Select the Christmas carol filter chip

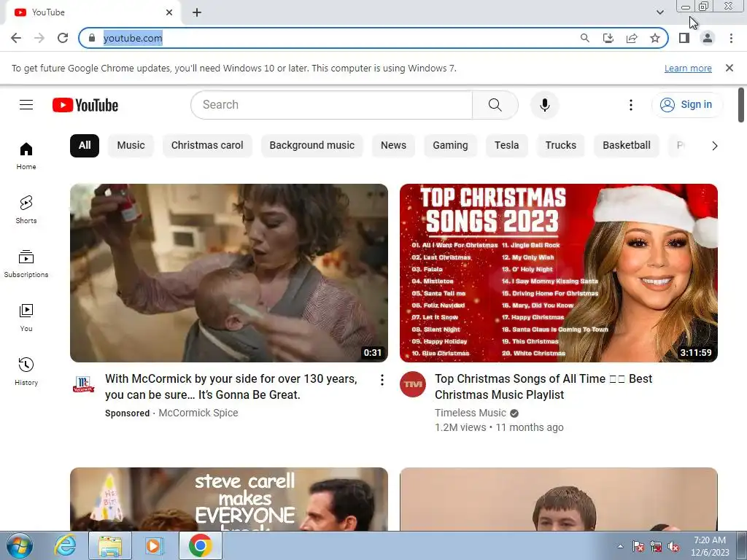(x=207, y=145)
